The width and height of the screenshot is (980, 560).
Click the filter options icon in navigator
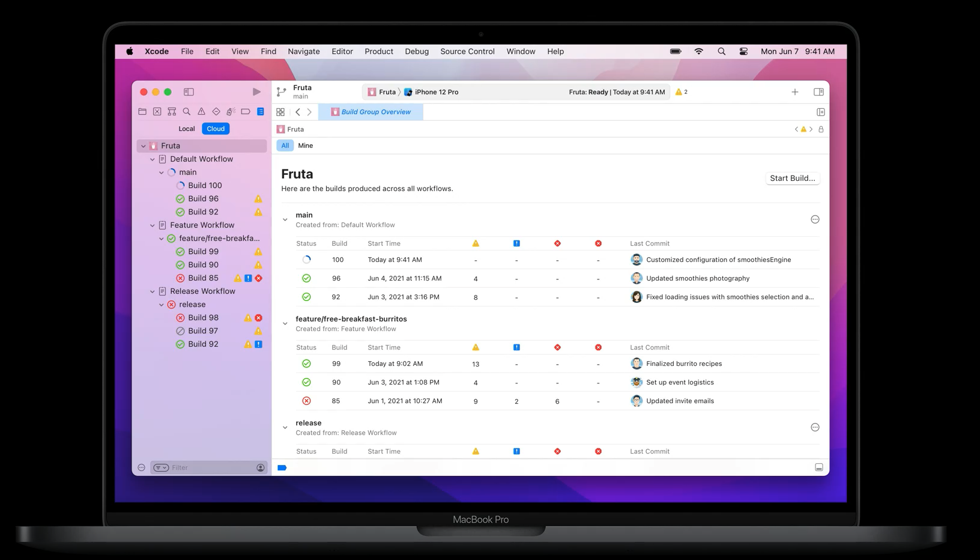pyautogui.click(x=161, y=467)
